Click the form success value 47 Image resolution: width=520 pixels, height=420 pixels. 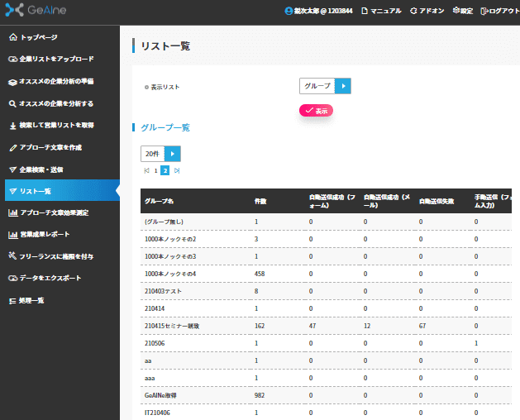(312, 326)
